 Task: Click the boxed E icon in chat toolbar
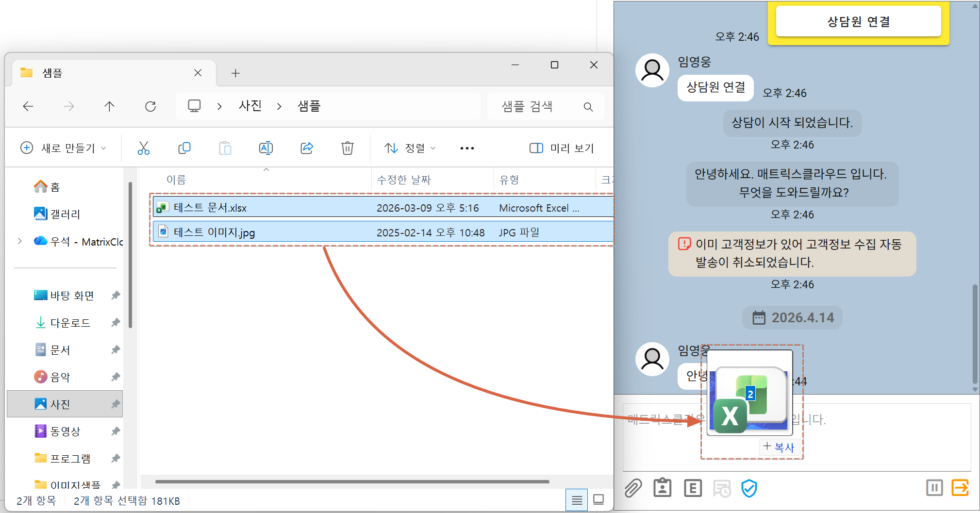693,488
